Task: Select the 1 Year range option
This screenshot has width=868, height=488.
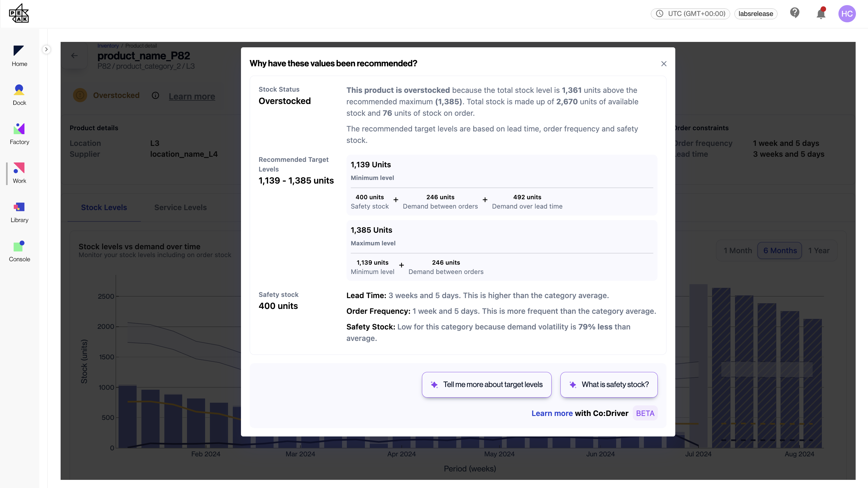Action: pyautogui.click(x=819, y=250)
